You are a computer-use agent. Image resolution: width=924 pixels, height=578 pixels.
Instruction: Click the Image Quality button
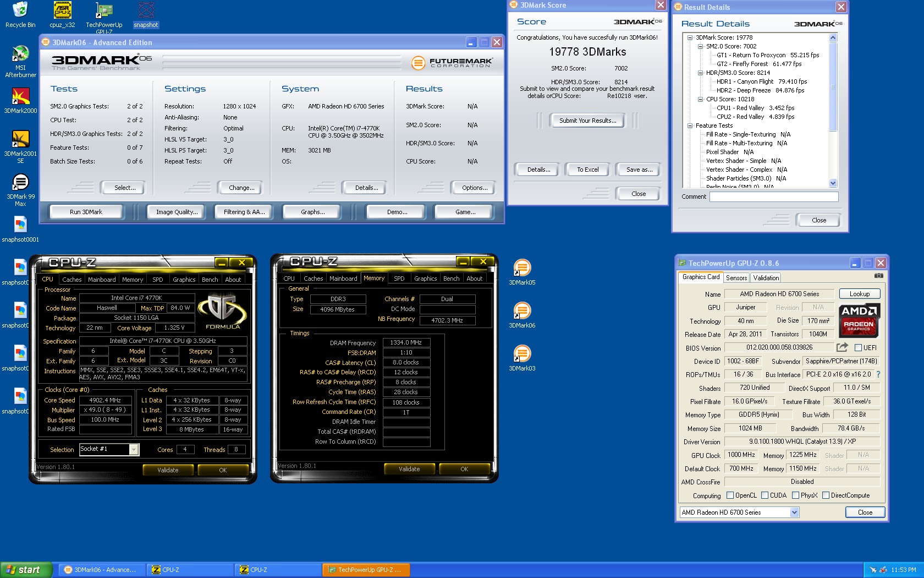[x=177, y=212]
